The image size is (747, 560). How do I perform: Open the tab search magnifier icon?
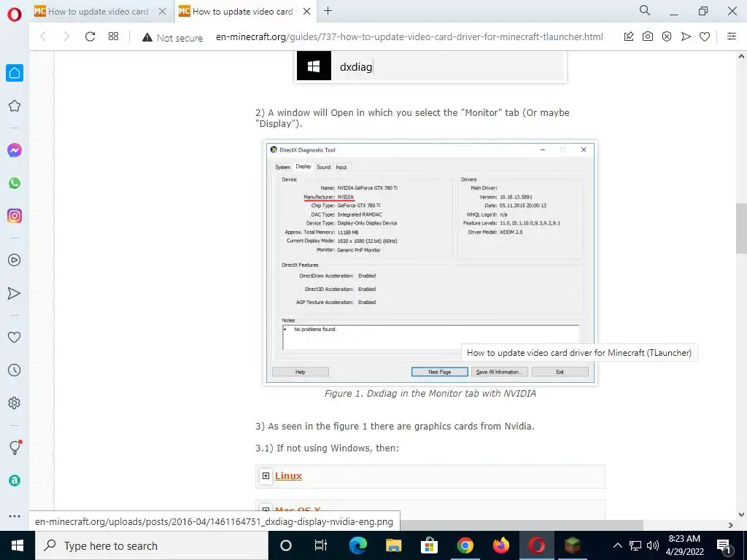coord(645,10)
